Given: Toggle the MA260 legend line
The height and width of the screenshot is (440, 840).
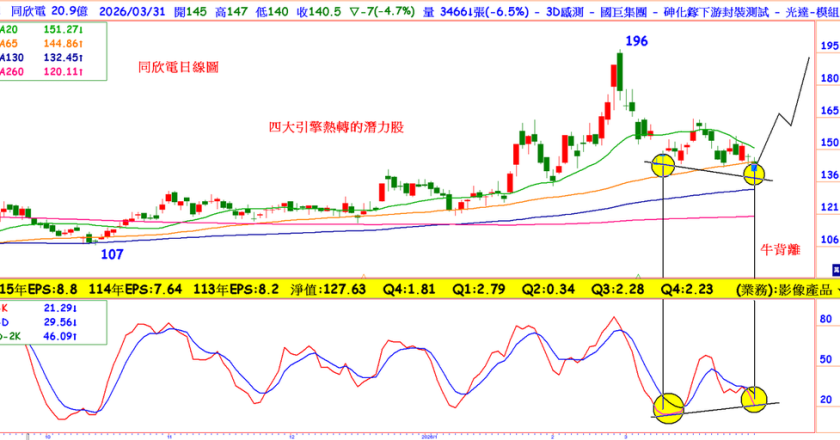Looking at the screenshot, I should [x=41, y=72].
